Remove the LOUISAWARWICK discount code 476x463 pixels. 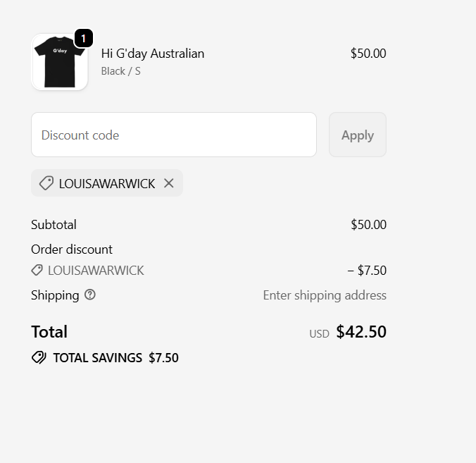click(x=169, y=183)
